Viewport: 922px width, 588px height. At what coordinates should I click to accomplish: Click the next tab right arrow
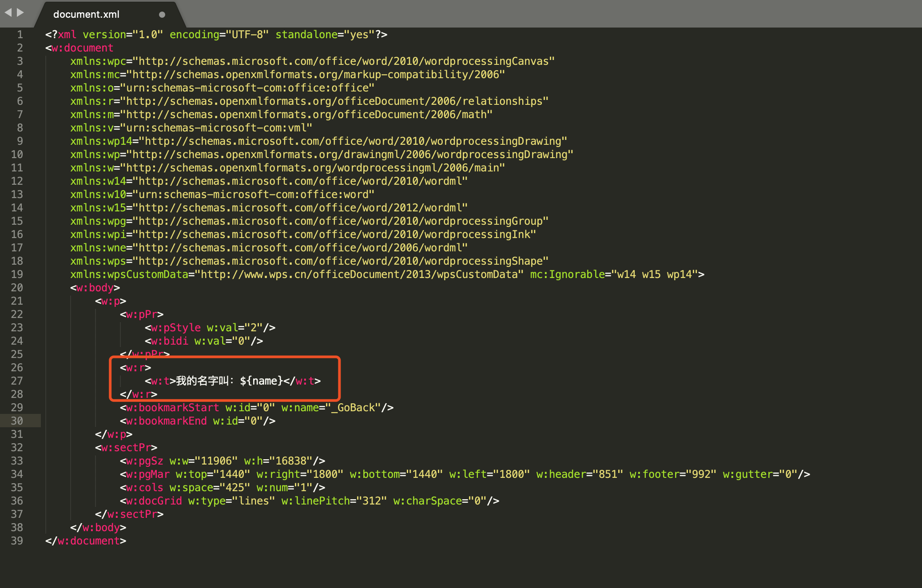point(20,12)
